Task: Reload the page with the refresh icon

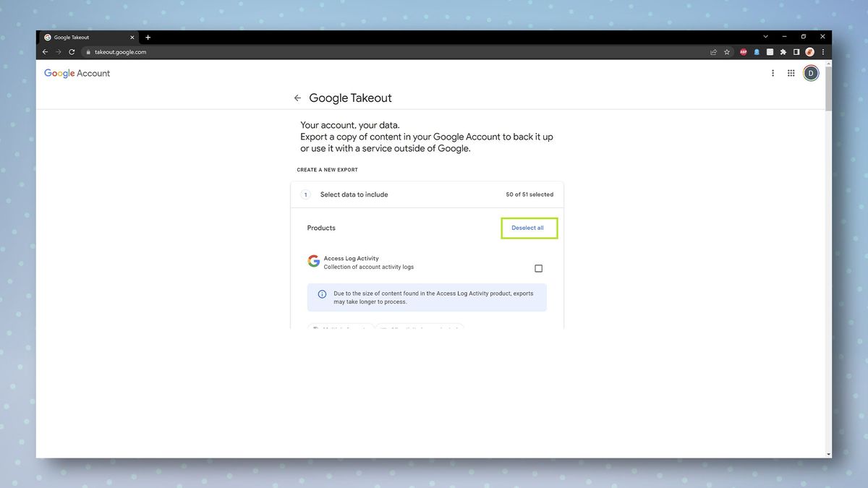Action: 72,52
